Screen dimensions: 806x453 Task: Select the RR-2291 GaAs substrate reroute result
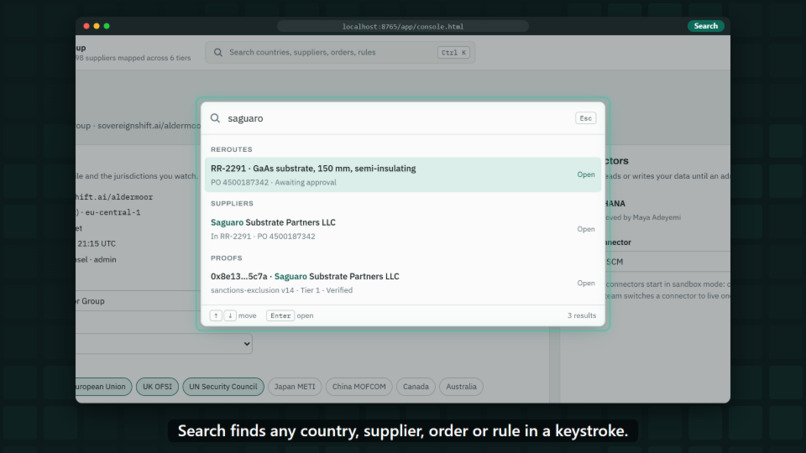point(402,175)
